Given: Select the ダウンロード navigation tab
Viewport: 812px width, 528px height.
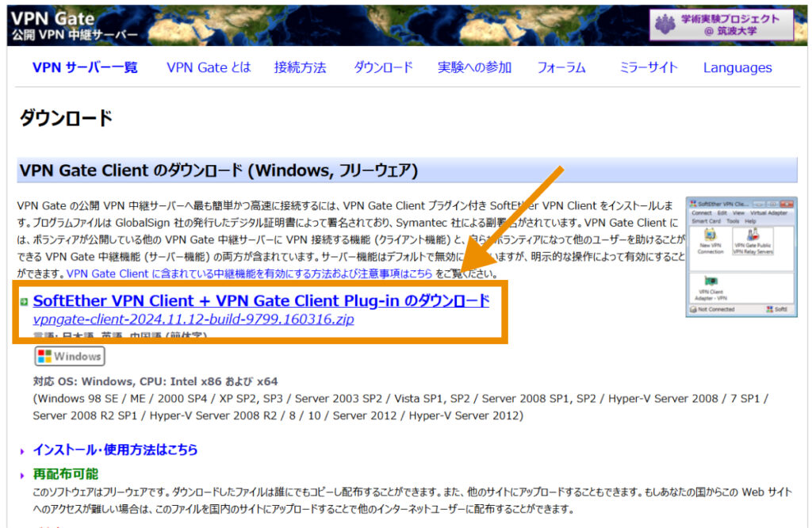Looking at the screenshot, I should (x=383, y=68).
